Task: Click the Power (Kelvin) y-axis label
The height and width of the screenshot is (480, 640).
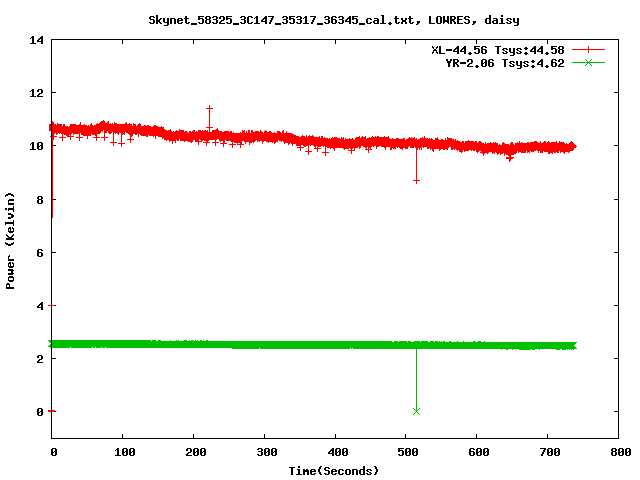Action: (x=10, y=241)
